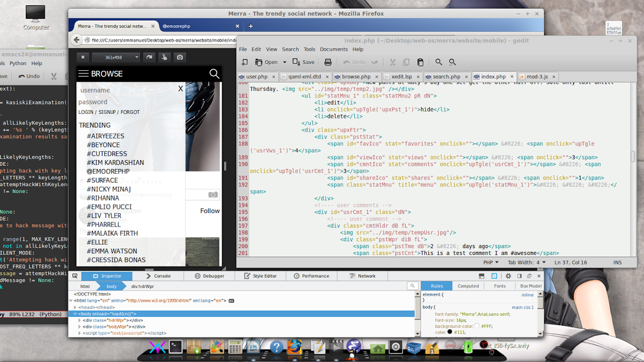Click the Firefox back arrow button
The image size is (644, 362).
click(x=77, y=39)
